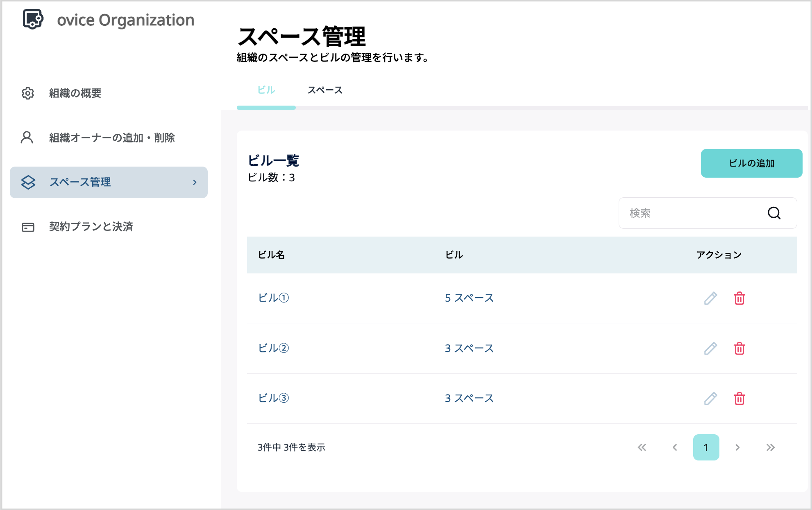
Task: Open the ビル② link
Action: (274, 348)
